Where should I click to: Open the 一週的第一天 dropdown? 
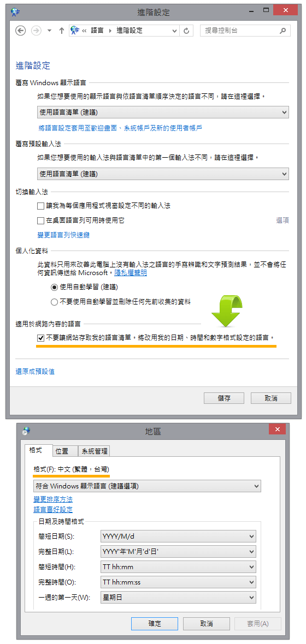click(x=178, y=597)
